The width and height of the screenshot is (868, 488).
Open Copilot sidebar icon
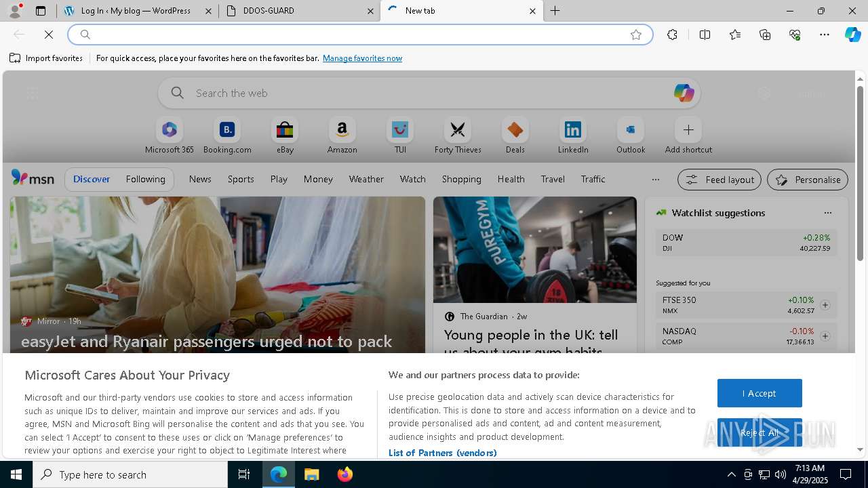point(852,35)
